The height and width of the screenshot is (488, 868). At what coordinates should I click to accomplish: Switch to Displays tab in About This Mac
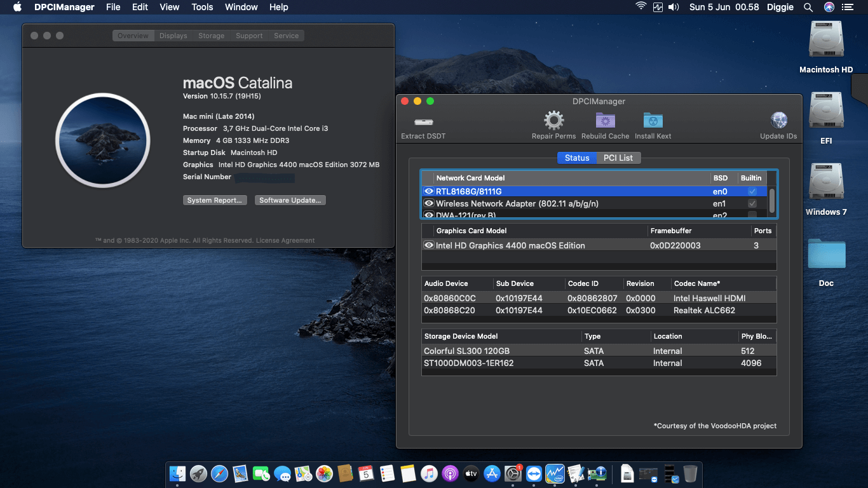tap(173, 36)
